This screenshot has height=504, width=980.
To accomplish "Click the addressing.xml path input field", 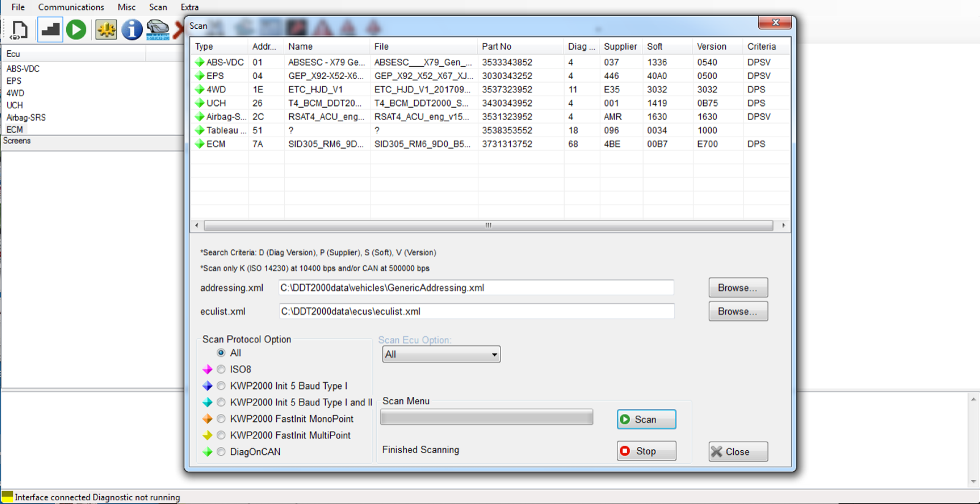I will coord(476,288).
